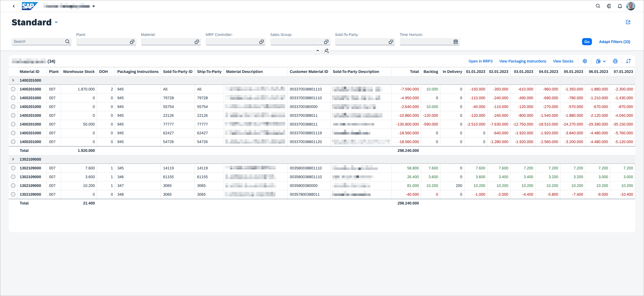Screen dimensions: 644x296
Task: Select row with Sold-To-Party ID 79728
Action: pyautogui.click(x=13, y=98)
